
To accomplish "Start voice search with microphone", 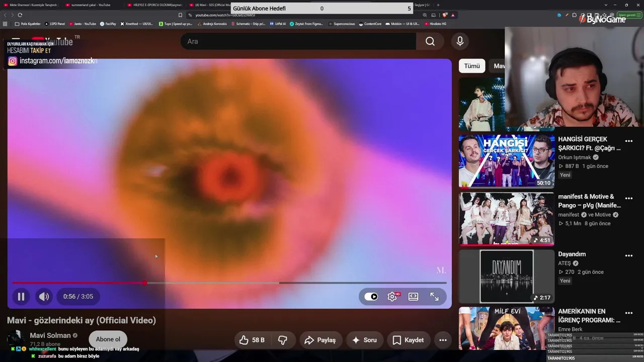I will click(x=460, y=41).
